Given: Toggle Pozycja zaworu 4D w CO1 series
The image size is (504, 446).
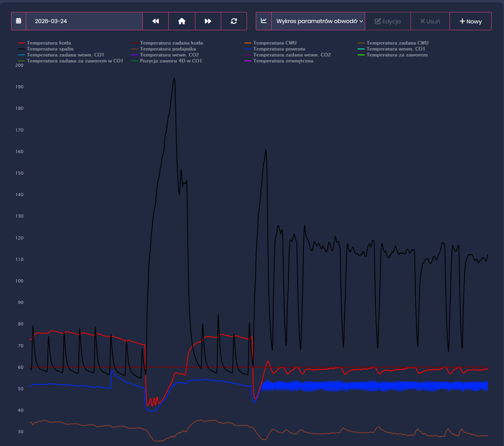Looking at the screenshot, I should (x=171, y=61).
